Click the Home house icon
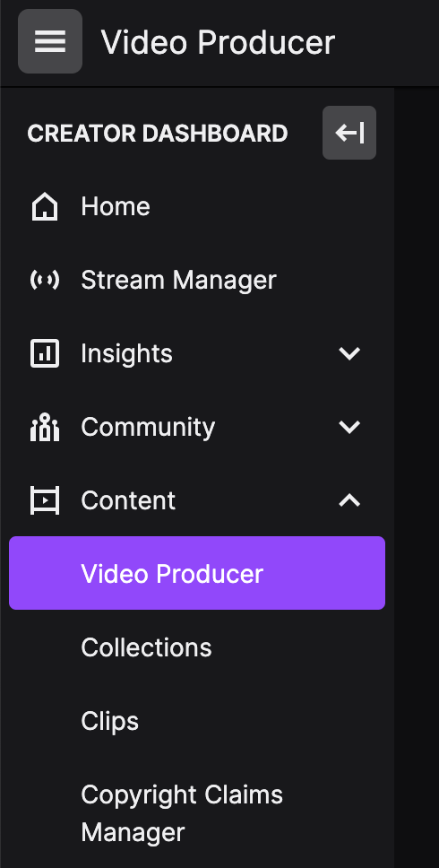 45,206
